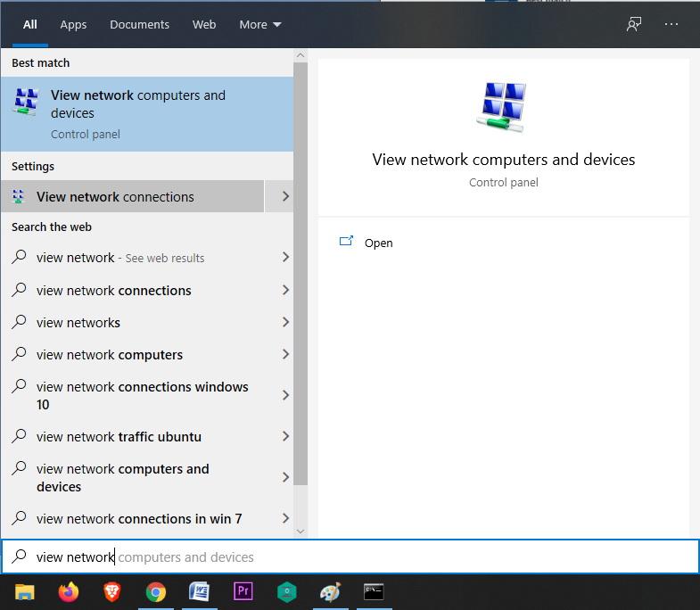Open Command Prompt from the taskbar
This screenshot has height=610, width=700.
(x=374, y=591)
